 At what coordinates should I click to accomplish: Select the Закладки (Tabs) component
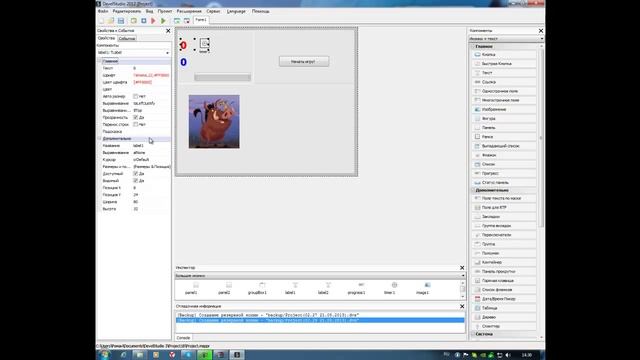(504, 216)
